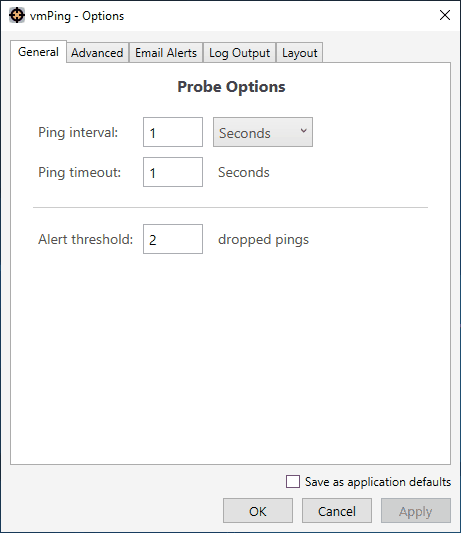The width and height of the screenshot is (461, 533).
Task: Focus the Ping interval value field
Action: tap(173, 132)
